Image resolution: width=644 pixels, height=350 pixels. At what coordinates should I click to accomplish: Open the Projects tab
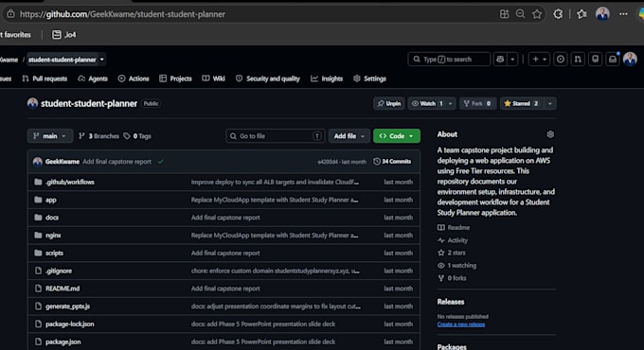175,79
